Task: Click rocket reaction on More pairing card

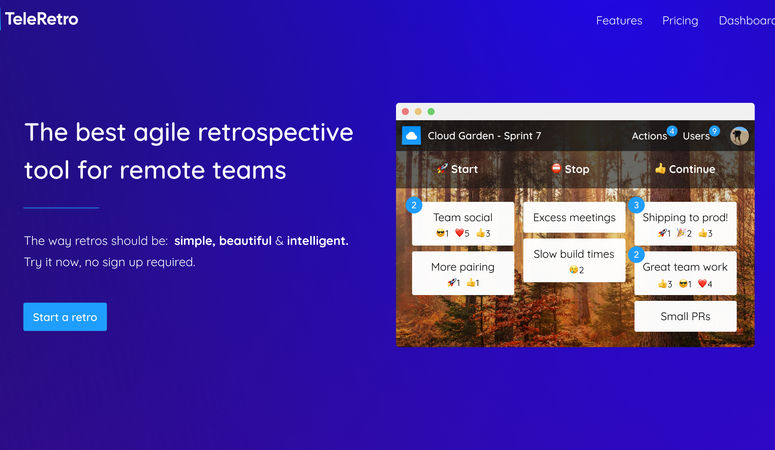Action: (x=453, y=282)
